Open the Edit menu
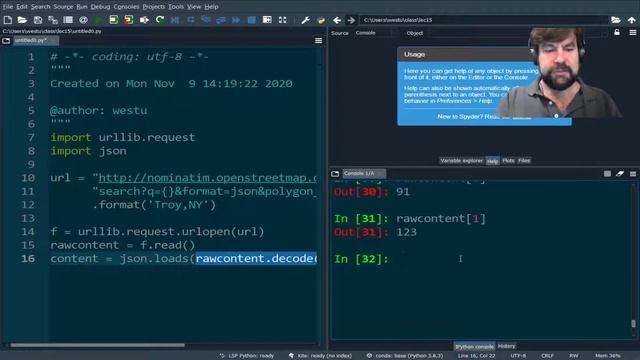Viewport: 640px width, 360px height. (x=22, y=7)
